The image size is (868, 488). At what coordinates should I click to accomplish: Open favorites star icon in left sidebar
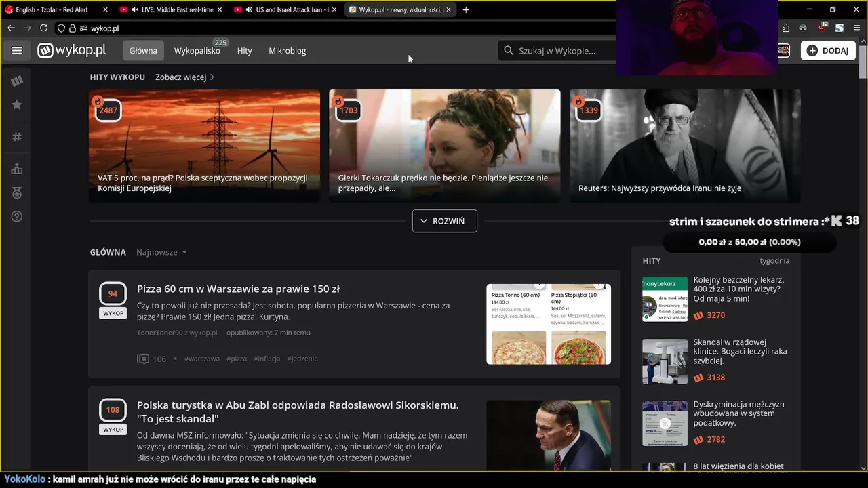click(x=17, y=104)
